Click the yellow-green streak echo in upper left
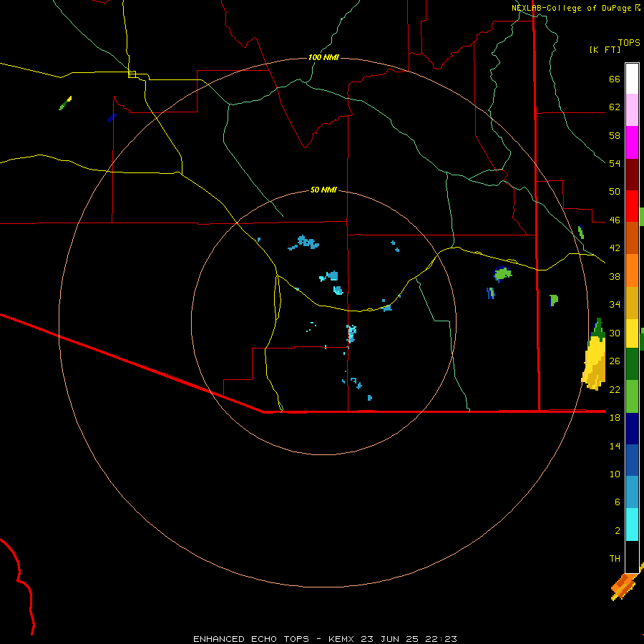 tap(65, 103)
